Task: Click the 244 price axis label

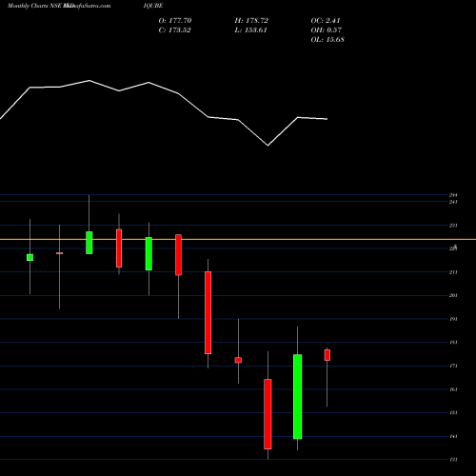Action: (453, 195)
